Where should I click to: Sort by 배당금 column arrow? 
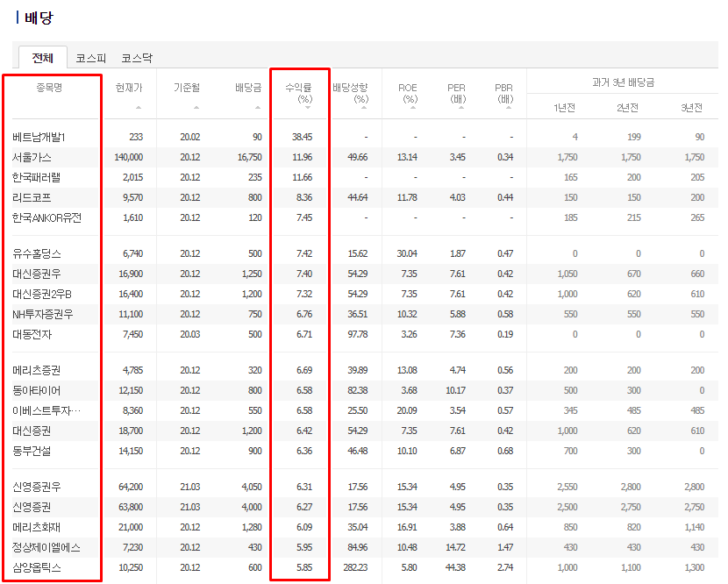258,108
